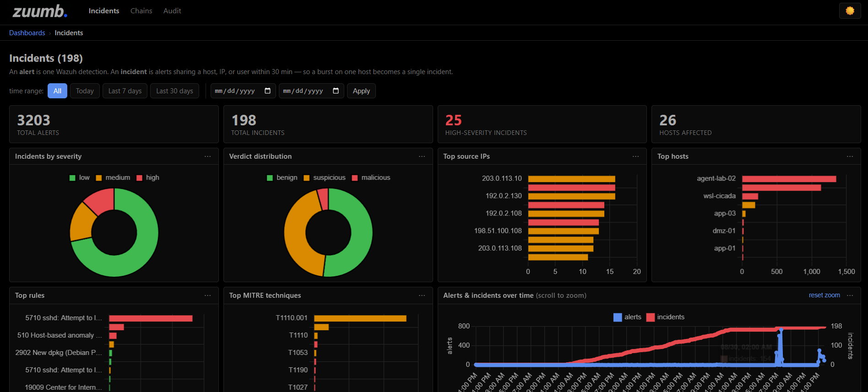Hide the alerts series in timeline legend
This screenshot has height=392, width=868.
(627, 317)
